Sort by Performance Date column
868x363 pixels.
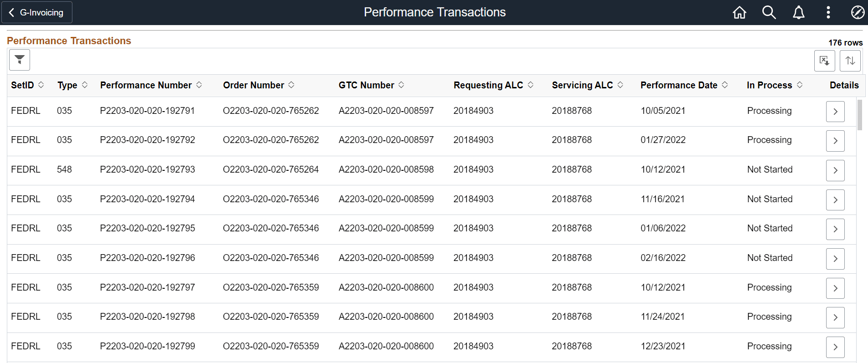pyautogui.click(x=684, y=85)
